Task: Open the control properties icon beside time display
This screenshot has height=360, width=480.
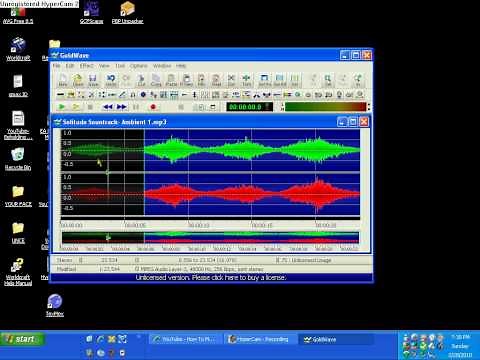Action: pyautogui.click(x=213, y=107)
